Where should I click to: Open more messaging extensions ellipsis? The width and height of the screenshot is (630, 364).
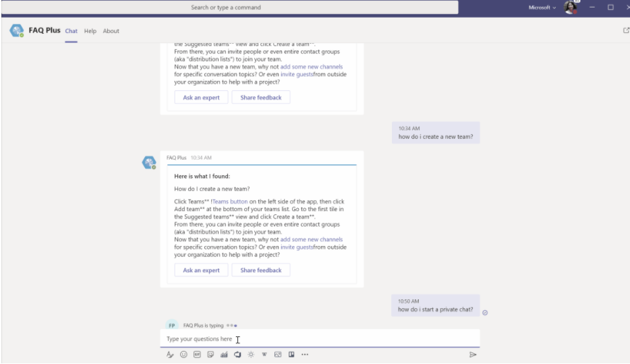pos(305,355)
